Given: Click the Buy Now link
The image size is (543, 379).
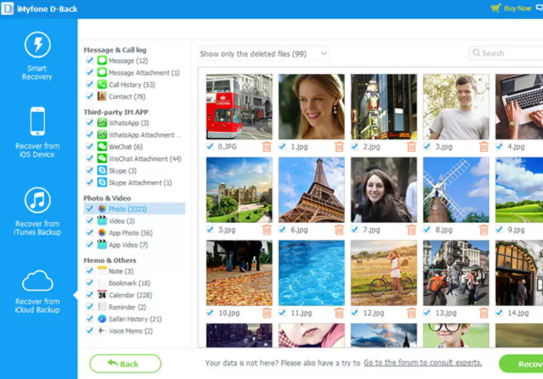Looking at the screenshot, I should click(x=517, y=8).
